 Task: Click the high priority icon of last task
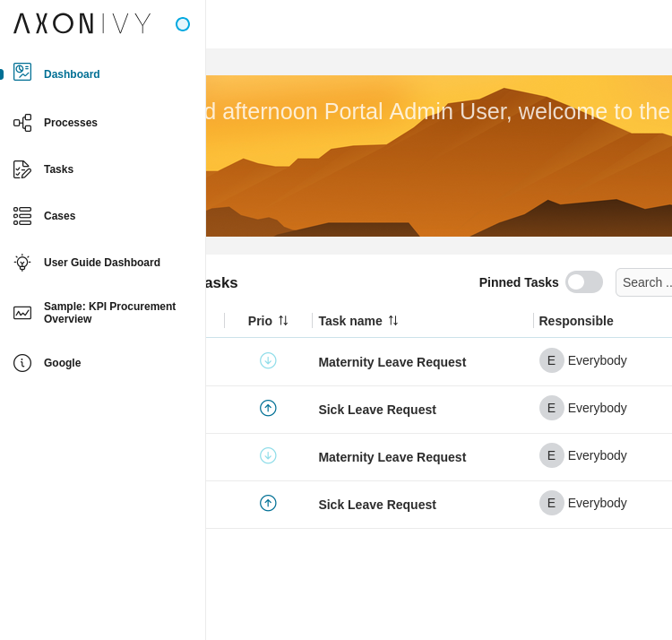pyautogui.click(x=268, y=504)
